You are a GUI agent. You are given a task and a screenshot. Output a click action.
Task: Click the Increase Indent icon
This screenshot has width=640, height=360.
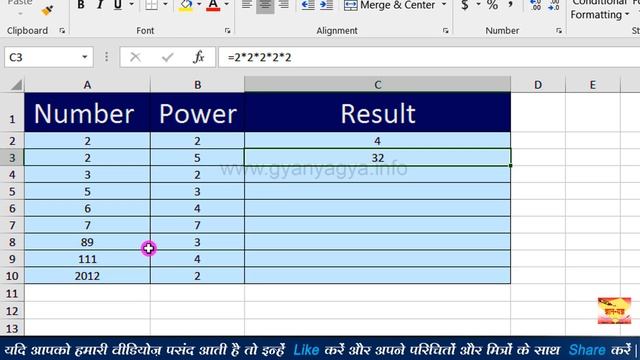tap(327, 5)
